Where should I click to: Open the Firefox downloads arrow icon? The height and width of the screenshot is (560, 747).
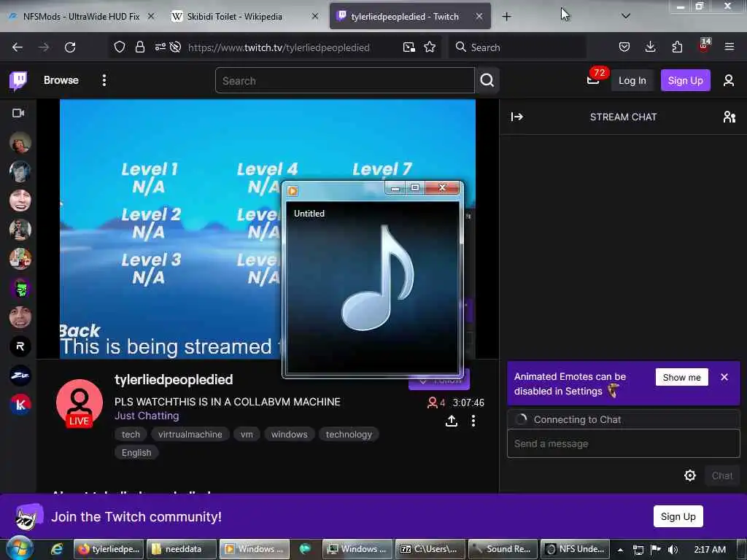pos(650,47)
